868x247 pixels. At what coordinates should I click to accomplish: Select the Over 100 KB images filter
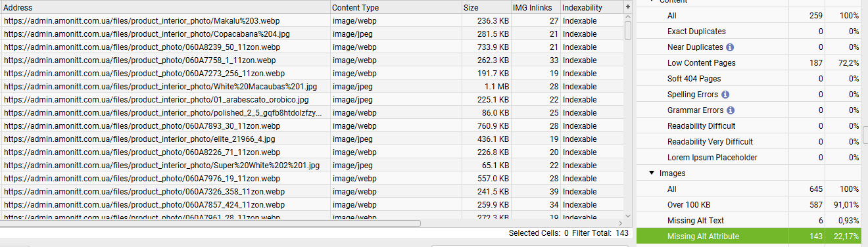pos(750,205)
